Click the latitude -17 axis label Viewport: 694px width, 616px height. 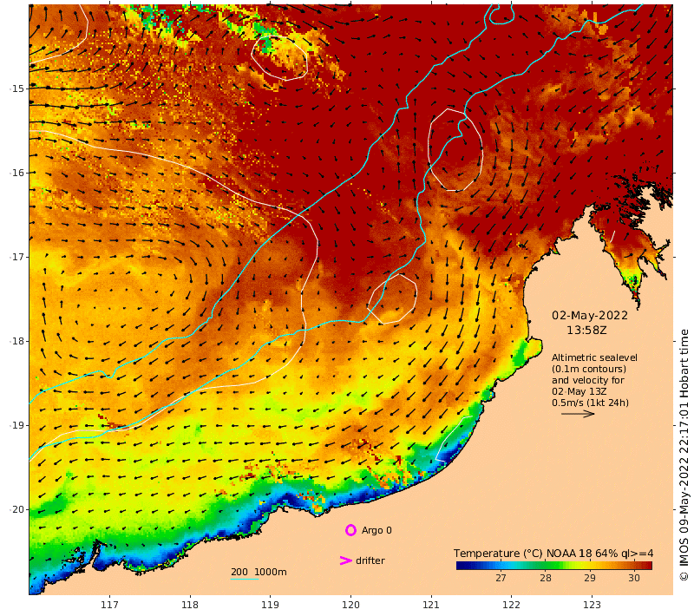16,257
